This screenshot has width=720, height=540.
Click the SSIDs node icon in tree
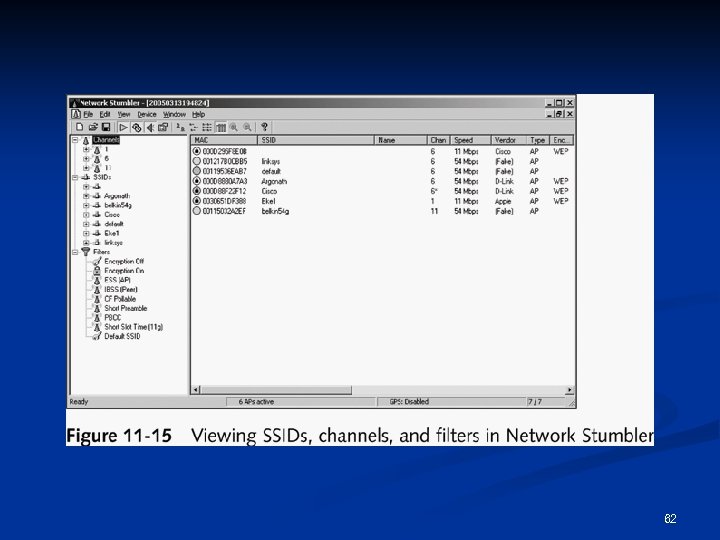click(86, 177)
